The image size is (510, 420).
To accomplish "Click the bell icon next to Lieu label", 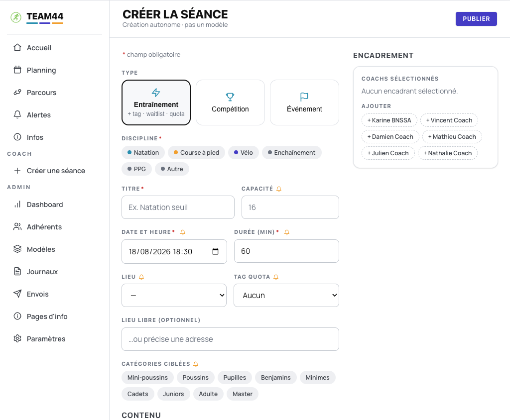I will [x=141, y=277].
